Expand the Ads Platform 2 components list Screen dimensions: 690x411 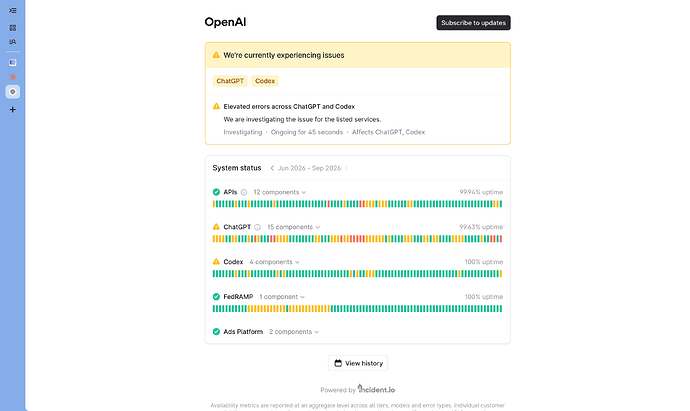[x=294, y=332]
